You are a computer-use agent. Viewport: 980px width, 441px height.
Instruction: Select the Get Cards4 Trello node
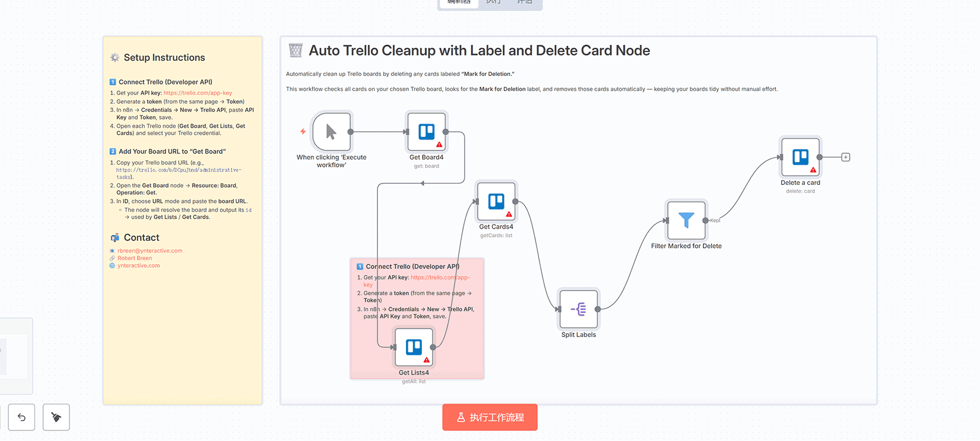pyautogui.click(x=496, y=202)
